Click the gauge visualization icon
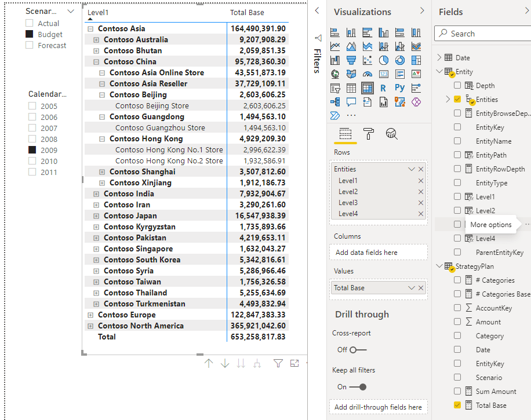 [x=368, y=74]
